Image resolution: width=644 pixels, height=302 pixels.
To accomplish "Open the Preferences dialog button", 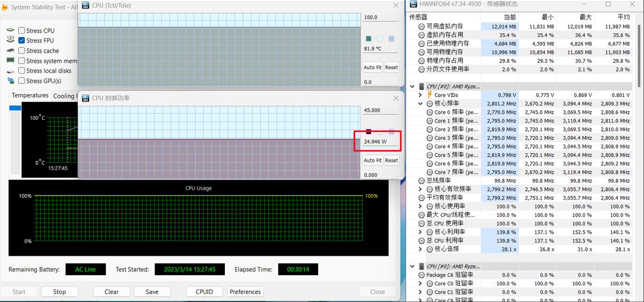I will [x=245, y=292].
